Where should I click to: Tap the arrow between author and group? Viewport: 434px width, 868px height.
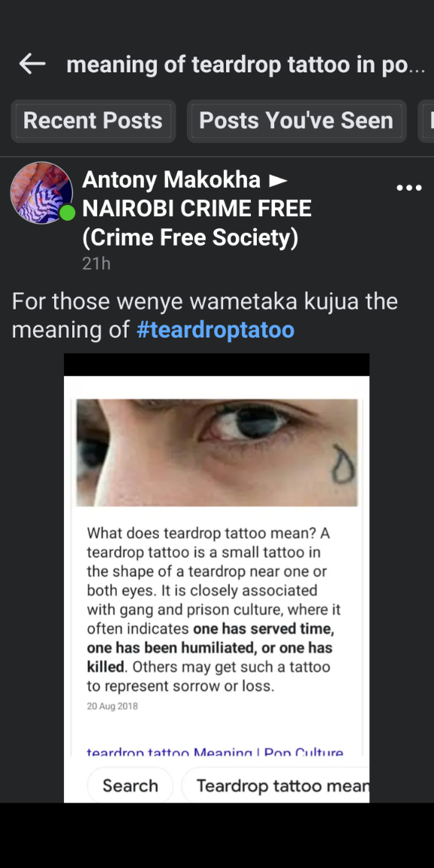278,180
